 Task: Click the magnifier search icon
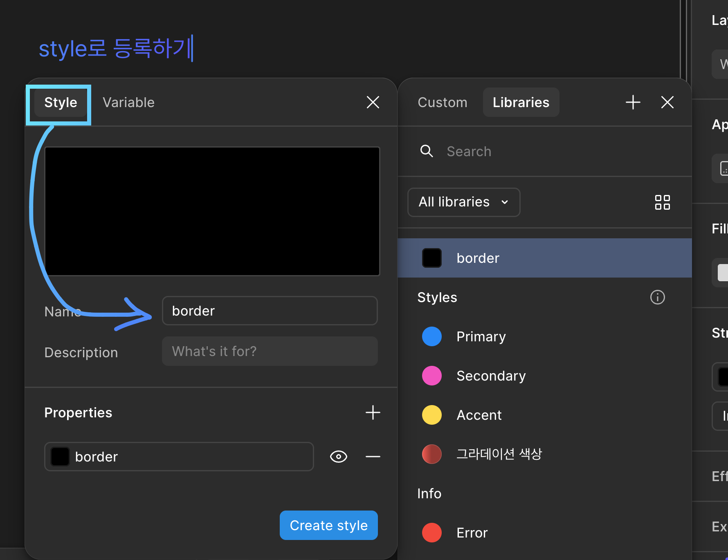[x=427, y=151]
